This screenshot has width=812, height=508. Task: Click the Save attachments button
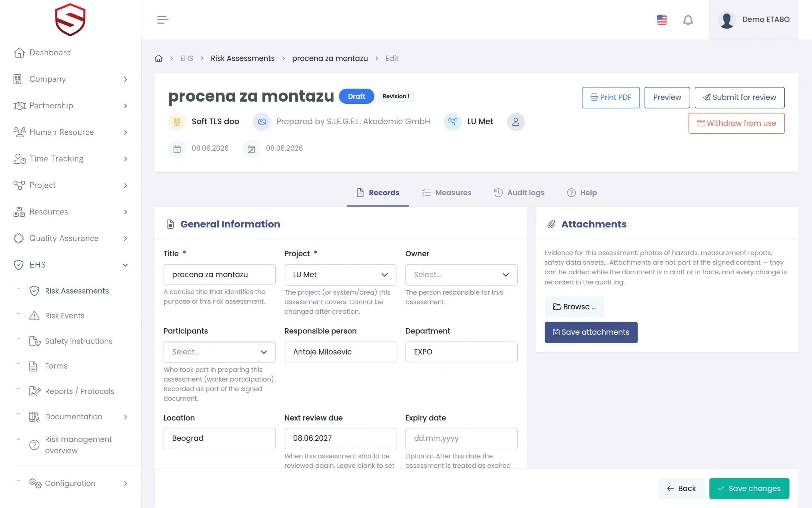(591, 332)
